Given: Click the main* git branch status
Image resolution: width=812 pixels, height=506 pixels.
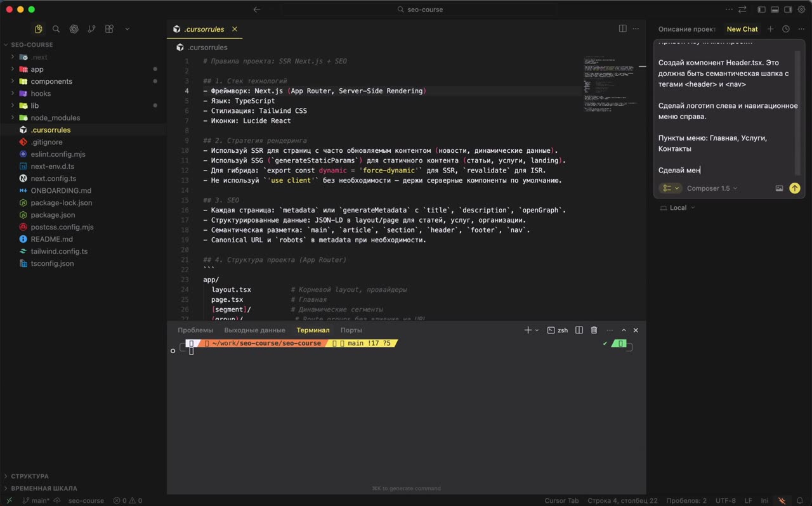Looking at the screenshot, I should click(x=36, y=500).
